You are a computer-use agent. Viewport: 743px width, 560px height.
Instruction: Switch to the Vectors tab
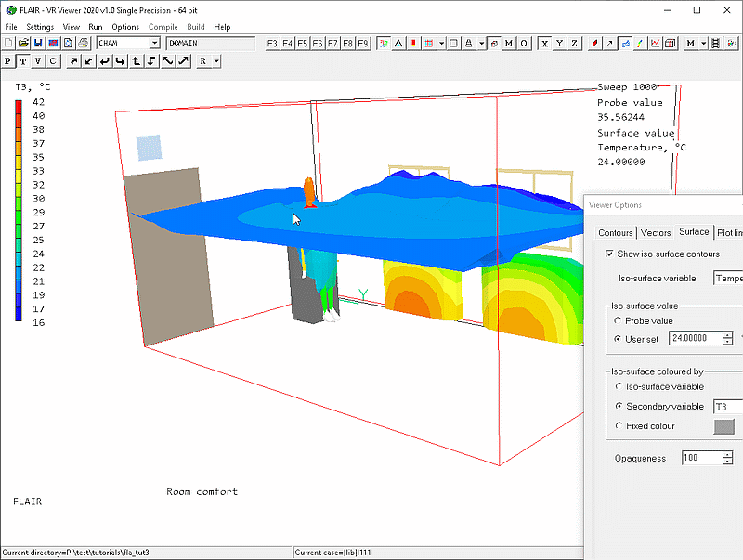(656, 232)
